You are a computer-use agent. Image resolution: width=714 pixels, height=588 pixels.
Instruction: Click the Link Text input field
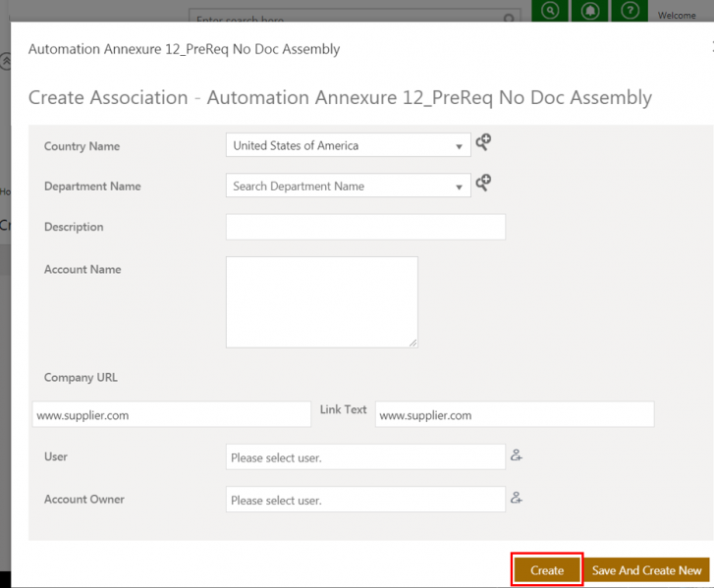coord(515,414)
